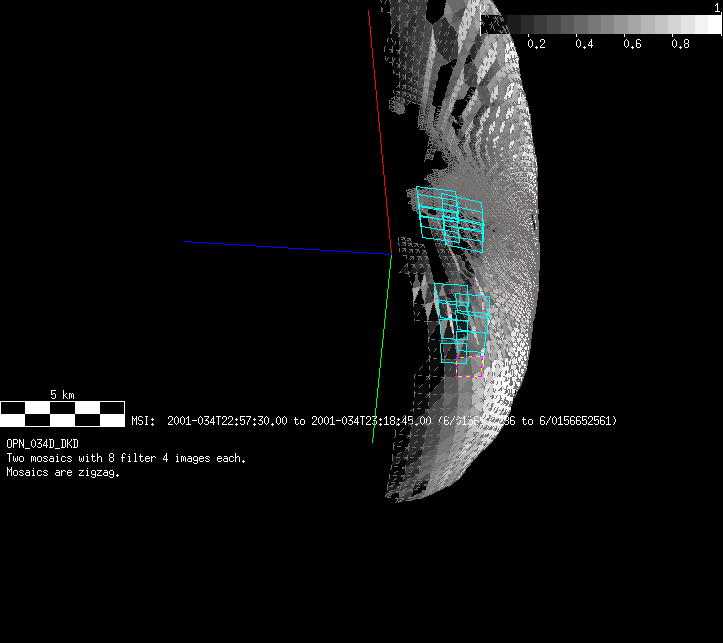
Task: Click the "1" label above the colorbar
Action: point(717,7)
